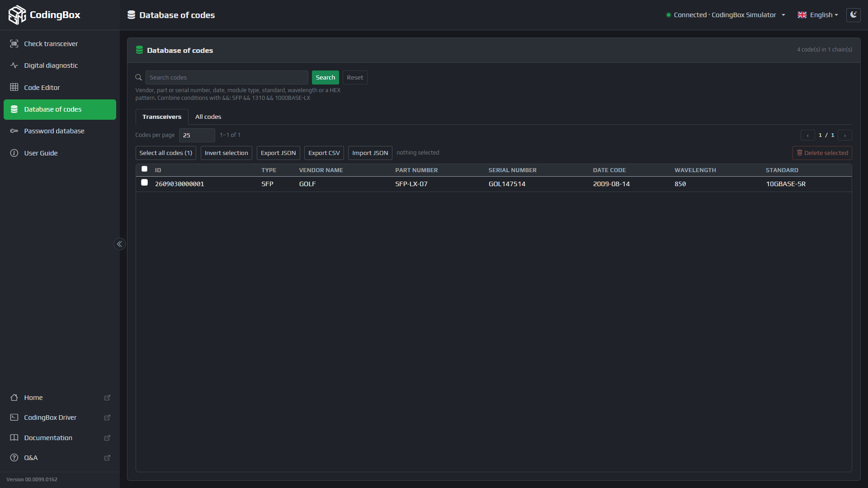
Task: Go to previous page arrow
Action: pyautogui.click(x=807, y=135)
